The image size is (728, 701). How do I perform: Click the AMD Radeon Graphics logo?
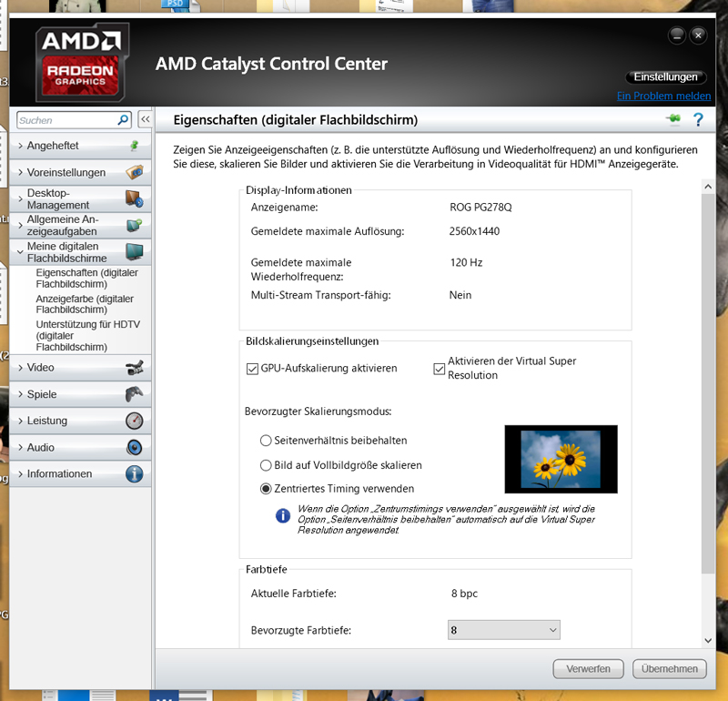click(x=82, y=62)
